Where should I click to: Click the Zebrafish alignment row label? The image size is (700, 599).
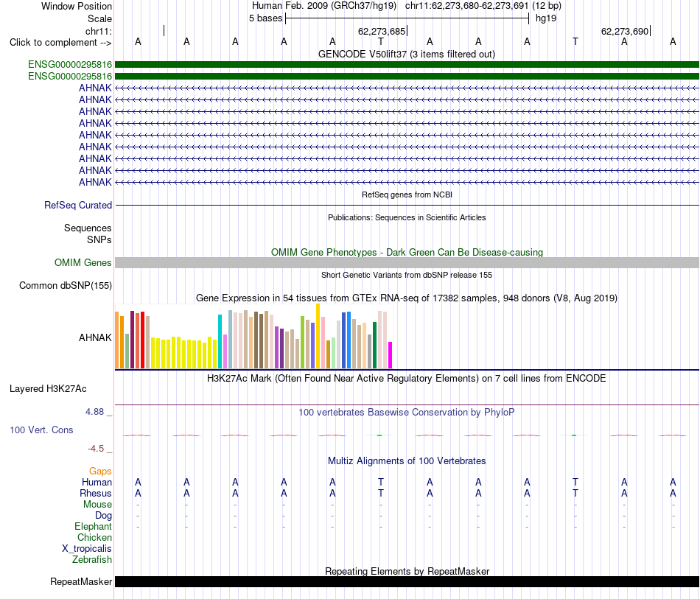tap(92, 559)
